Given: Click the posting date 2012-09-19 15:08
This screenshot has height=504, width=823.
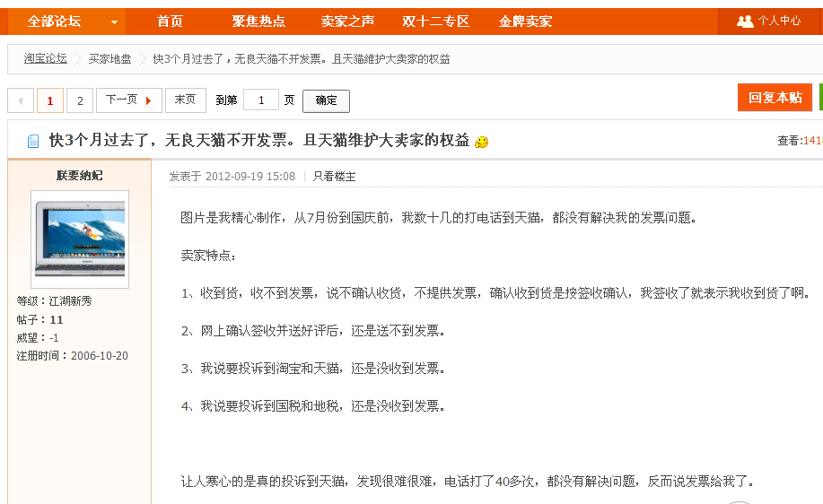Looking at the screenshot, I should [250, 176].
